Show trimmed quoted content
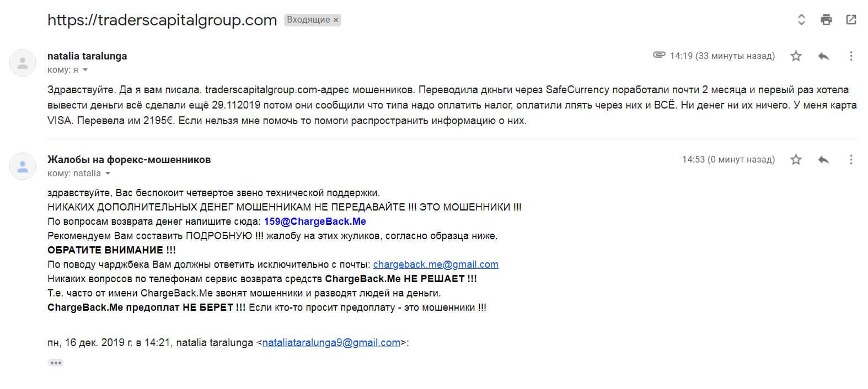Screen dimensions: 868x389 tap(56, 363)
